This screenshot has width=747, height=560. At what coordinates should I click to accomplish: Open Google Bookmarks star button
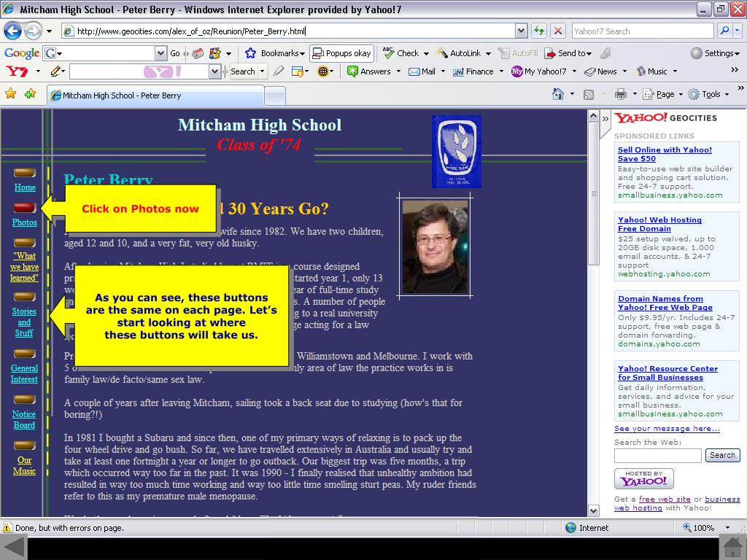point(251,52)
